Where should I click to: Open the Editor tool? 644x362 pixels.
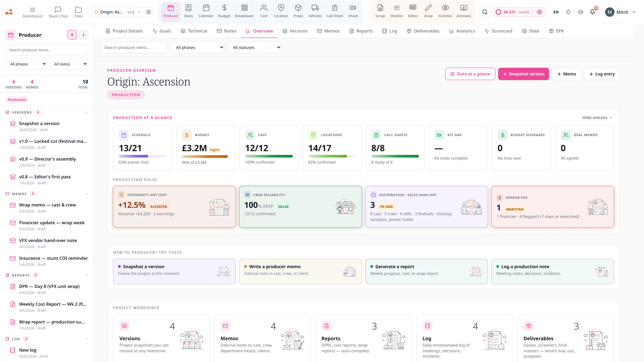[413, 12]
